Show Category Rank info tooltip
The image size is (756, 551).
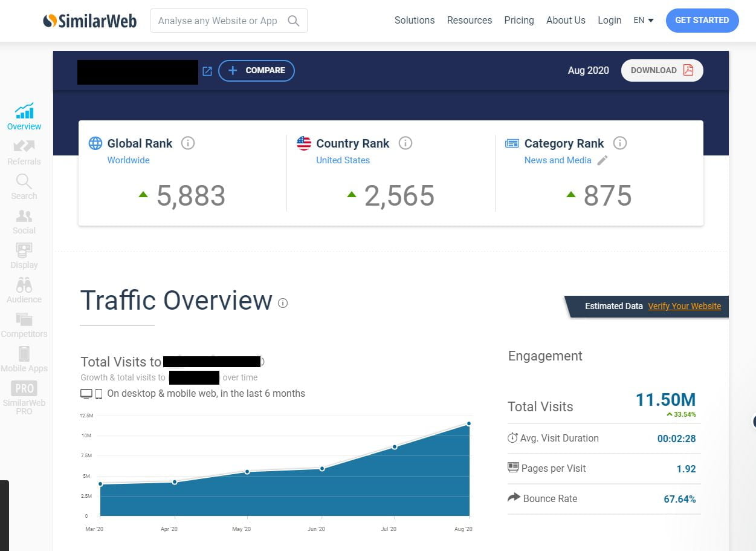tap(619, 143)
